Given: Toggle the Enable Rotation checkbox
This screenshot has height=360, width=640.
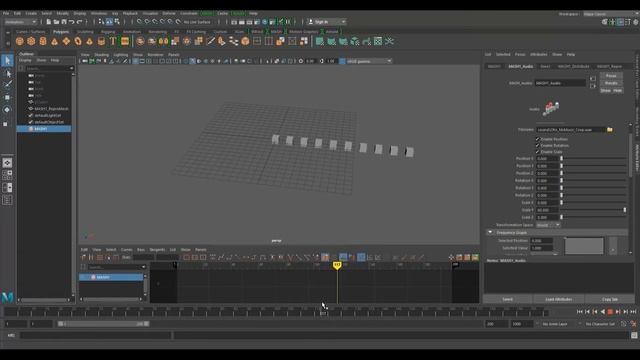Looking at the screenshot, I should [x=538, y=145].
